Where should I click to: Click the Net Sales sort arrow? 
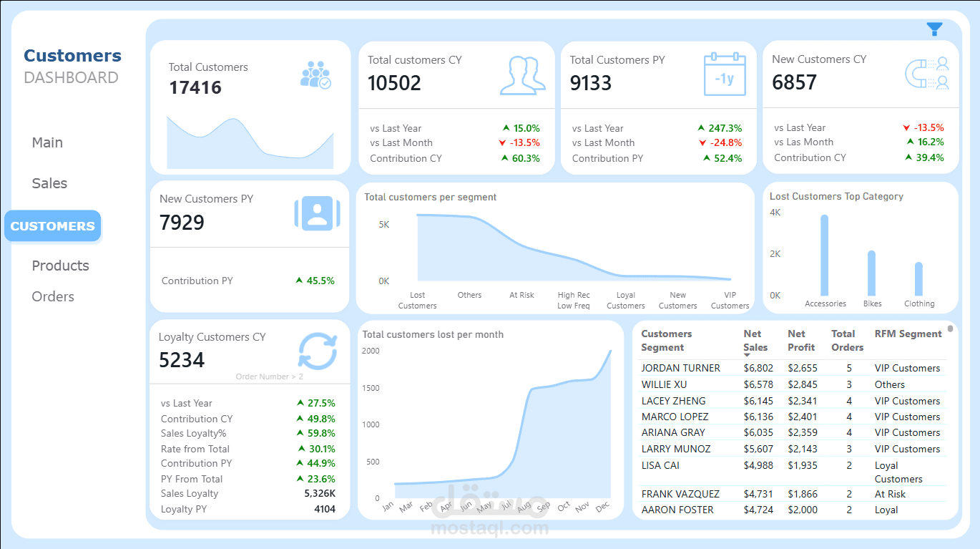pyautogui.click(x=747, y=355)
